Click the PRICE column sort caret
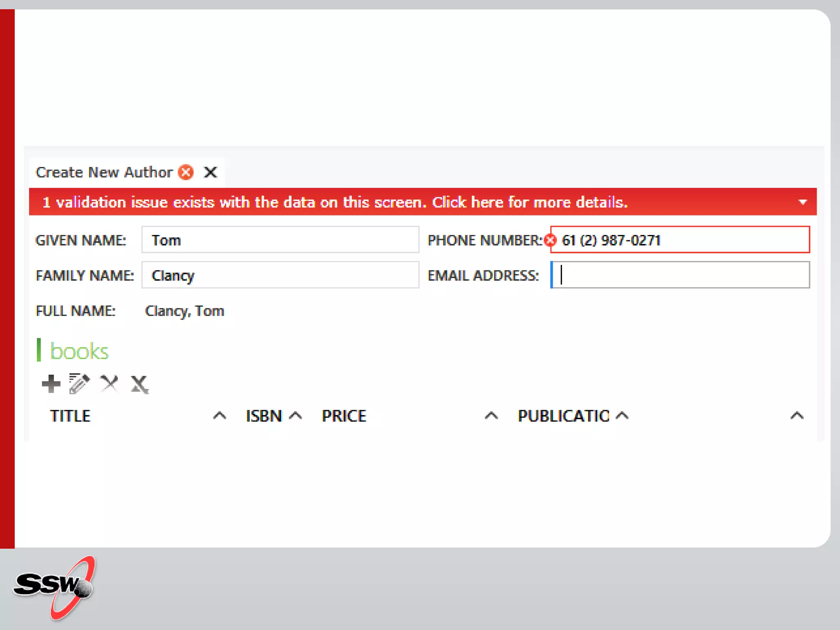 click(491, 416)
